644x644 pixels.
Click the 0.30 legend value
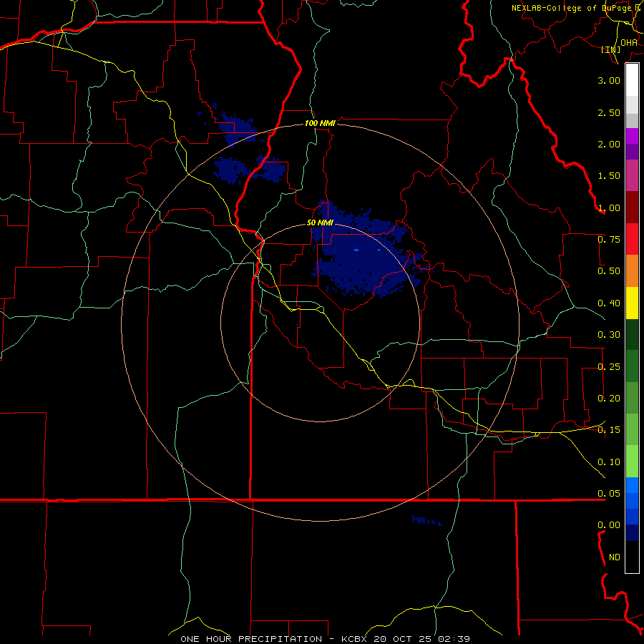pos(609,335)
